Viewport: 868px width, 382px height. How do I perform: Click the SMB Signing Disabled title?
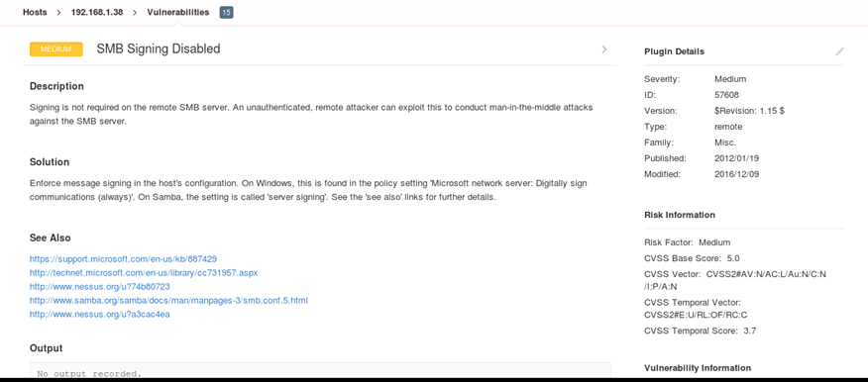(x=159, y=48)
